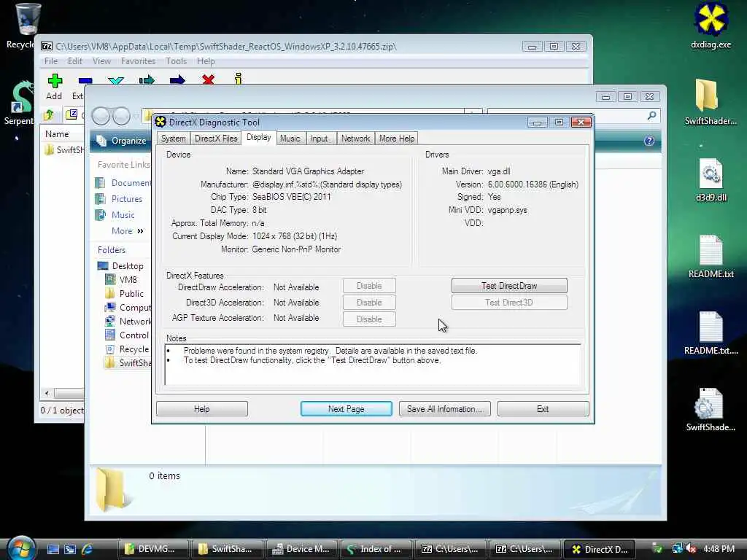Click the up-folder icon in 7-Zip
Image resolution: width=747 pixels, height=560 pixels.
pyautogui.click(x=49, y=114)
